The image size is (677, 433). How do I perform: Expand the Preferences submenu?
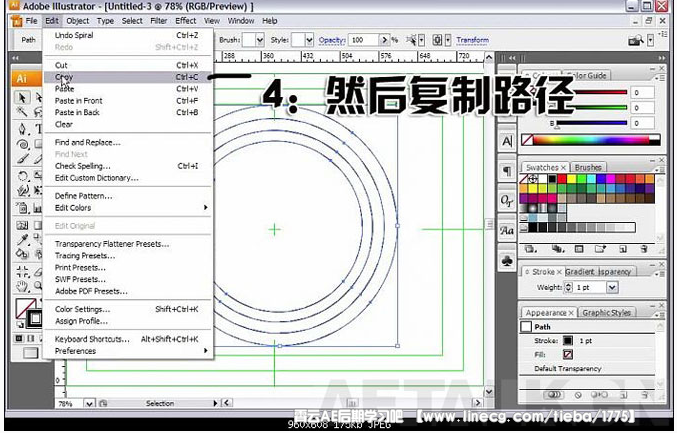(x=206, y=351)
